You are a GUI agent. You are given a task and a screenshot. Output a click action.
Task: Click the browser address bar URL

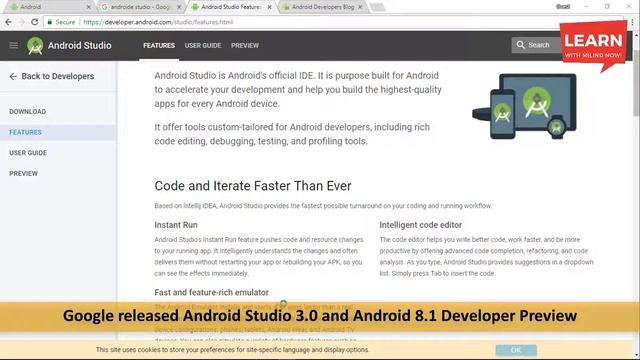coord(158,22)
